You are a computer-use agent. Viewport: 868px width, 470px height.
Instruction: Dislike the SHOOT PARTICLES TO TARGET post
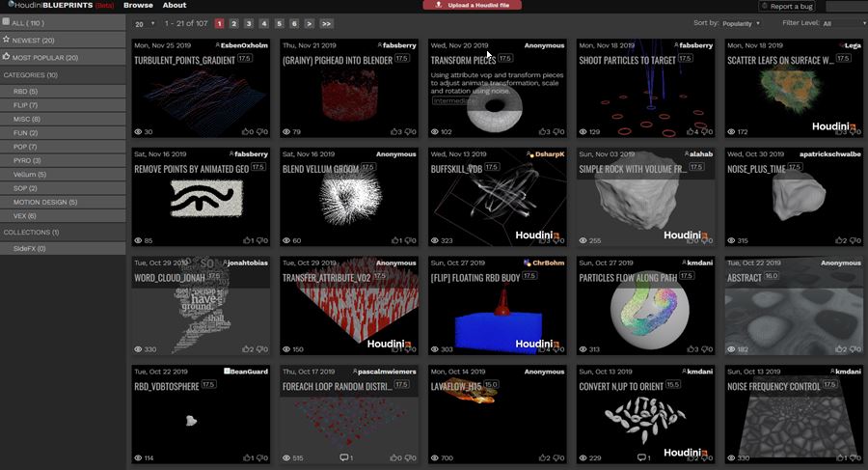pyautogui.click(x=707, y=132)
